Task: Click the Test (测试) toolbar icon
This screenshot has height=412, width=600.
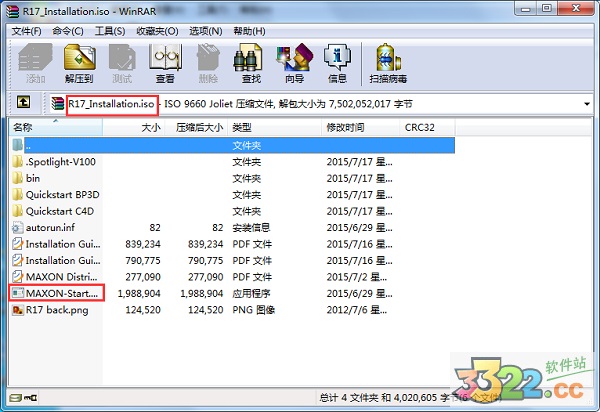Action: tap(122, 57)
